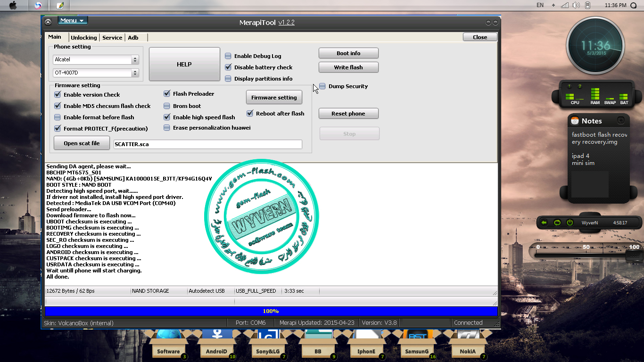Viewport: 644px width, 362px height.
Task: Launch the swirl browser icon in top bar
Action: (x=38, y=6)
